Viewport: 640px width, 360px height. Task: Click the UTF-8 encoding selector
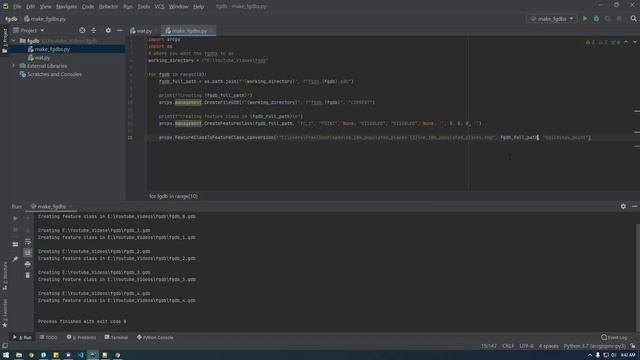pos(526,346)
